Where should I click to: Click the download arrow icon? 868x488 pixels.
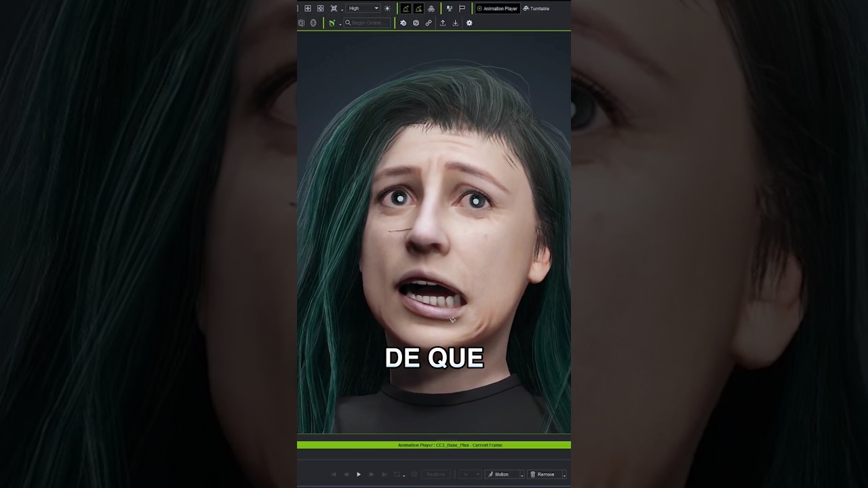click(x=456, y=23)
